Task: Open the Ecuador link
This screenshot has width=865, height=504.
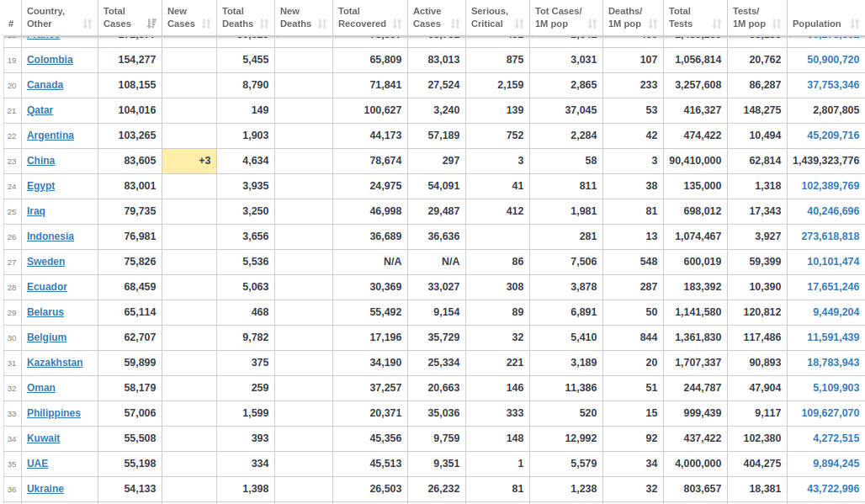Action: [47, 287]
